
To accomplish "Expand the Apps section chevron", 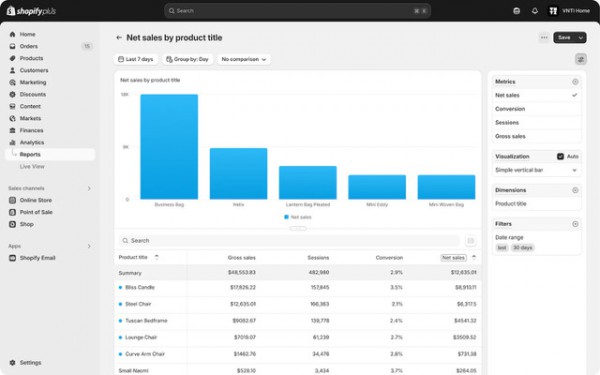I will point(89,246).
